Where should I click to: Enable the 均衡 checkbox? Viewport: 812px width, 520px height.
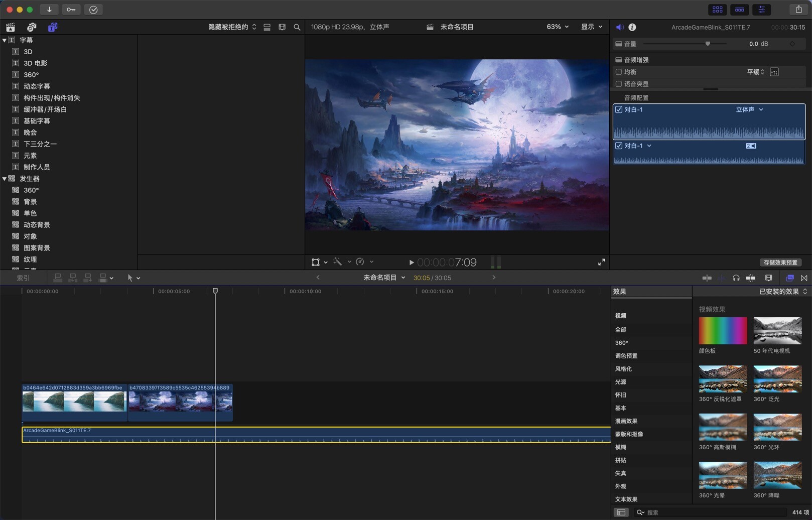coord(619,72)
